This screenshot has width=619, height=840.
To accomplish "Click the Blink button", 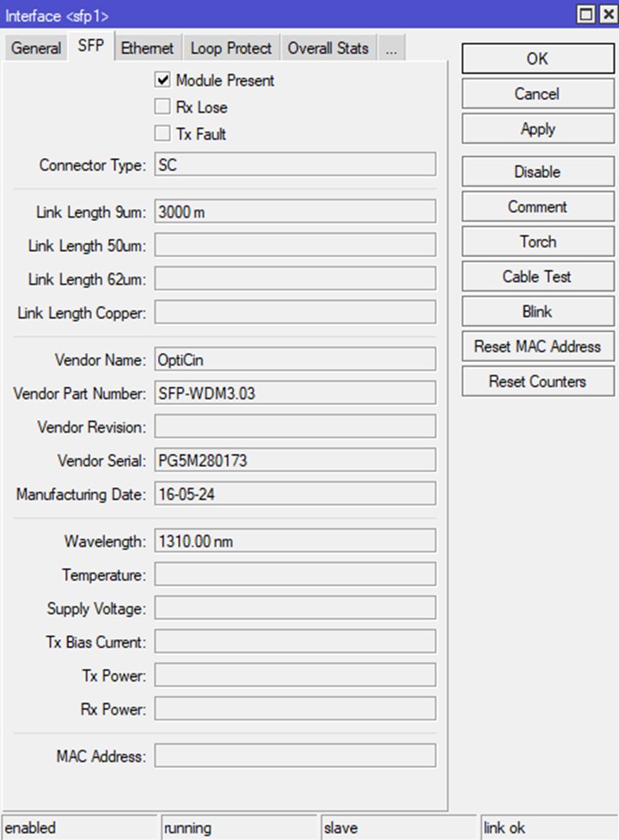I will point(537,311).
